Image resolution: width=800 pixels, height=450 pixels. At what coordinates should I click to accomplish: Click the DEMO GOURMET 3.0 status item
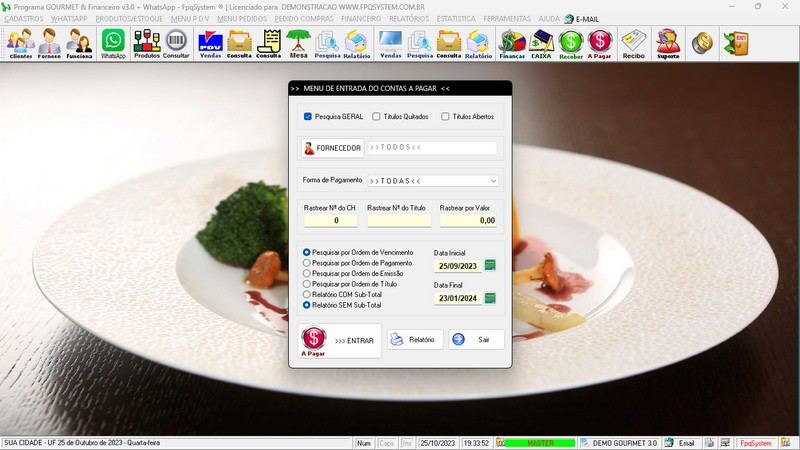[619, 443]
